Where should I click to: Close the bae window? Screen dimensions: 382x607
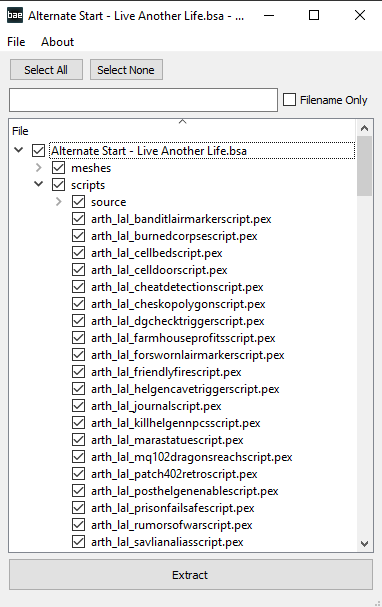[360, 15]
